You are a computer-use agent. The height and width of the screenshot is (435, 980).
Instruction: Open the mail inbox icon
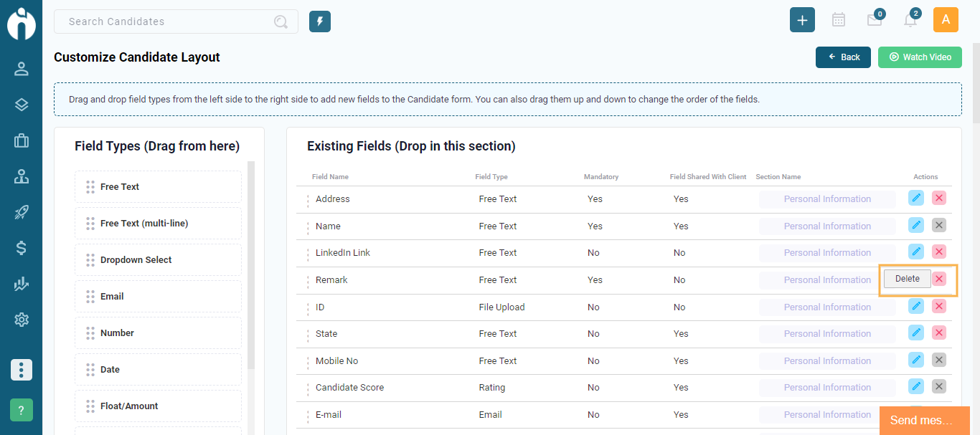click(875, 20)
